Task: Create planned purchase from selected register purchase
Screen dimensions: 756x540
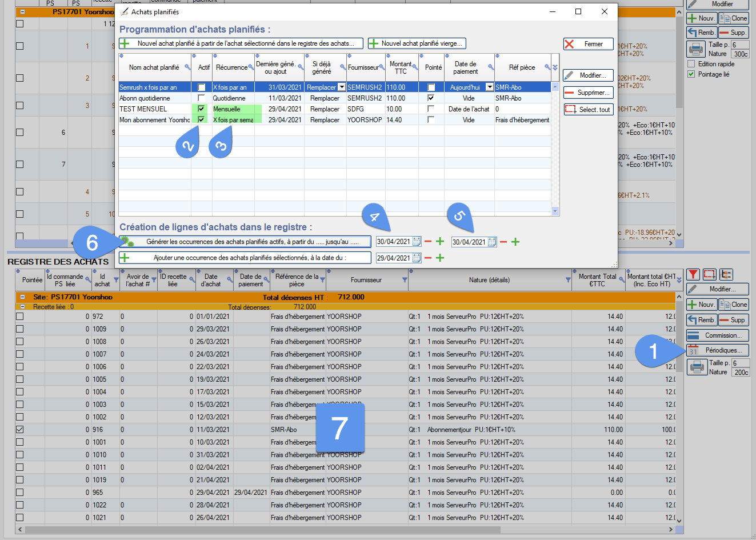Action: click(241, 43)
